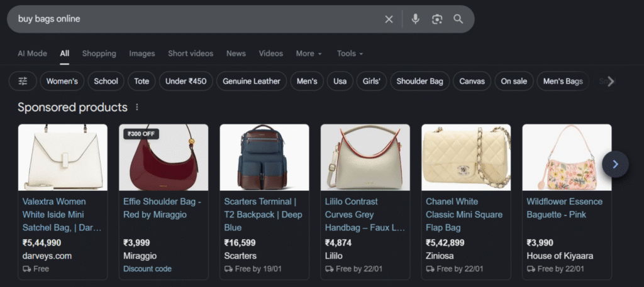Open search by image camera icon
The width and height of the screenshot is (644, 287).
coord(437,19)
